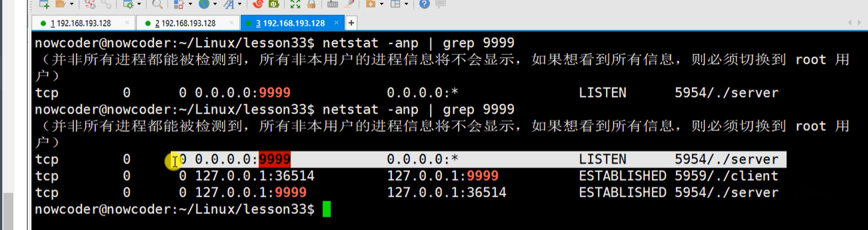Click 127.0.0.1:36514 in the client row
868x230 pixels.
(x=255, y=176)
